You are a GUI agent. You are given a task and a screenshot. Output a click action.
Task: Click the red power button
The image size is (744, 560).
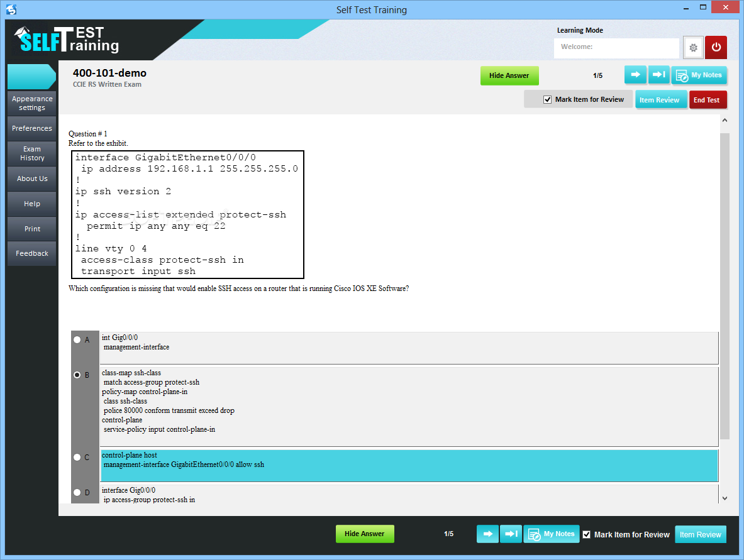click(x=716, y=47)
